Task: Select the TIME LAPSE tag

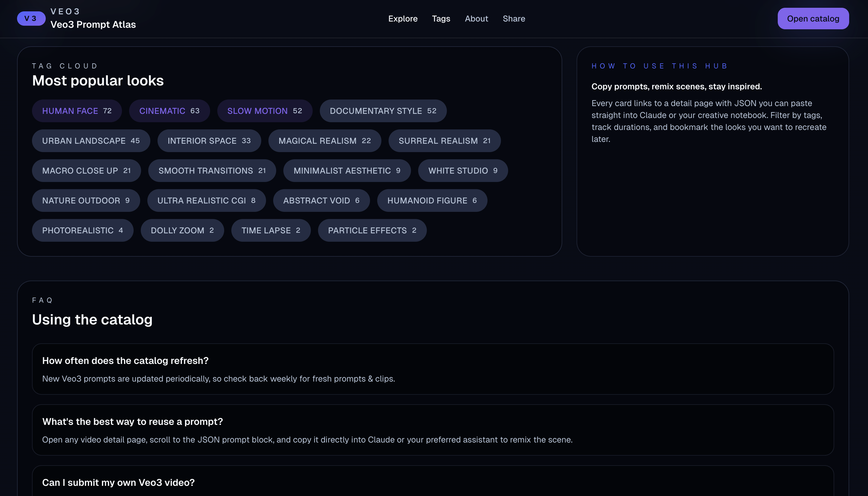Action: coord(271,230)
